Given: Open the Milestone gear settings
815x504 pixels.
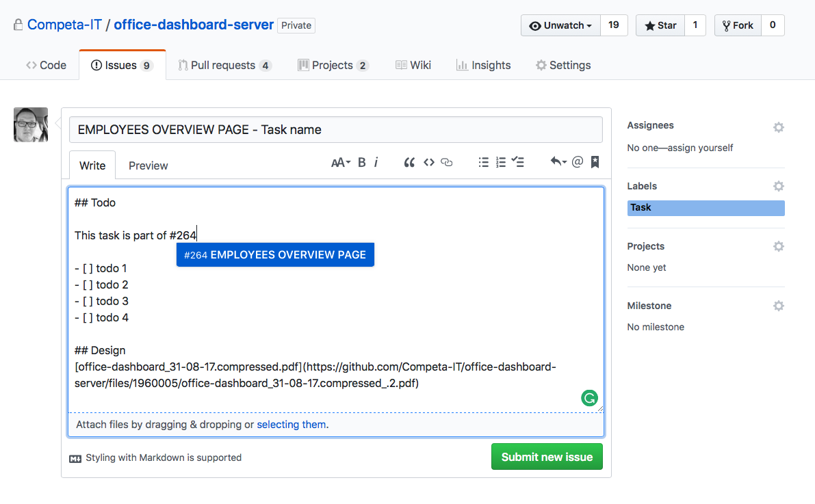Looking at the screenshot, I should (x=778, y=306).
